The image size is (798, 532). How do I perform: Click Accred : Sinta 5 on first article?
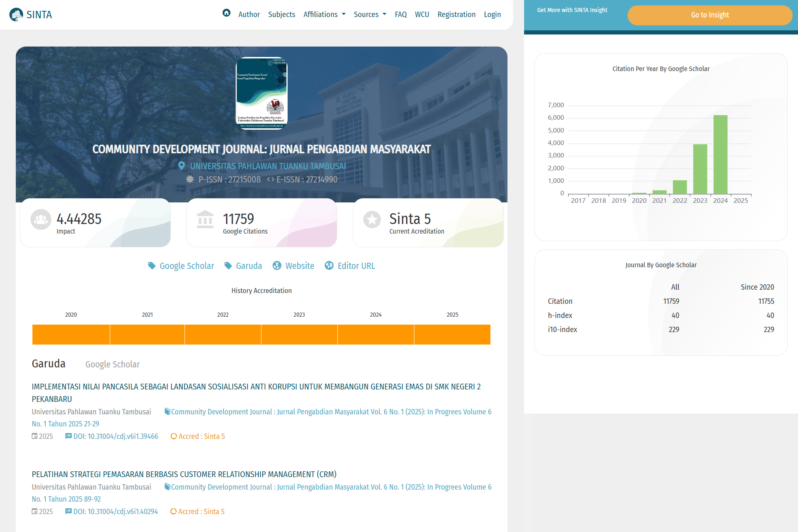coord(202,436)
